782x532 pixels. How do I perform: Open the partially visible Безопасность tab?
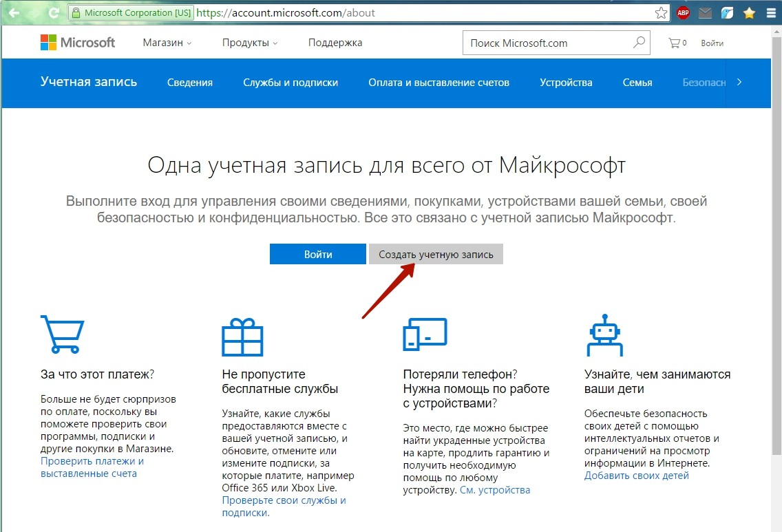tap(704, 83)
